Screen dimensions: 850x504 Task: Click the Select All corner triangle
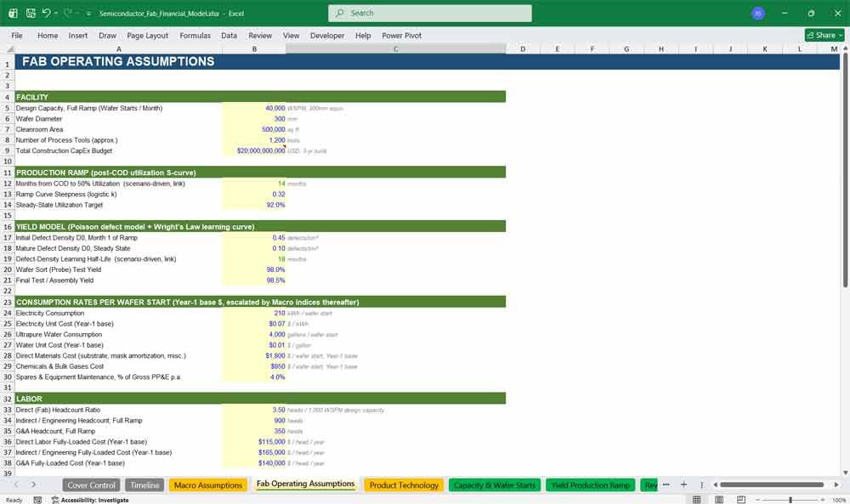point(9,48)
